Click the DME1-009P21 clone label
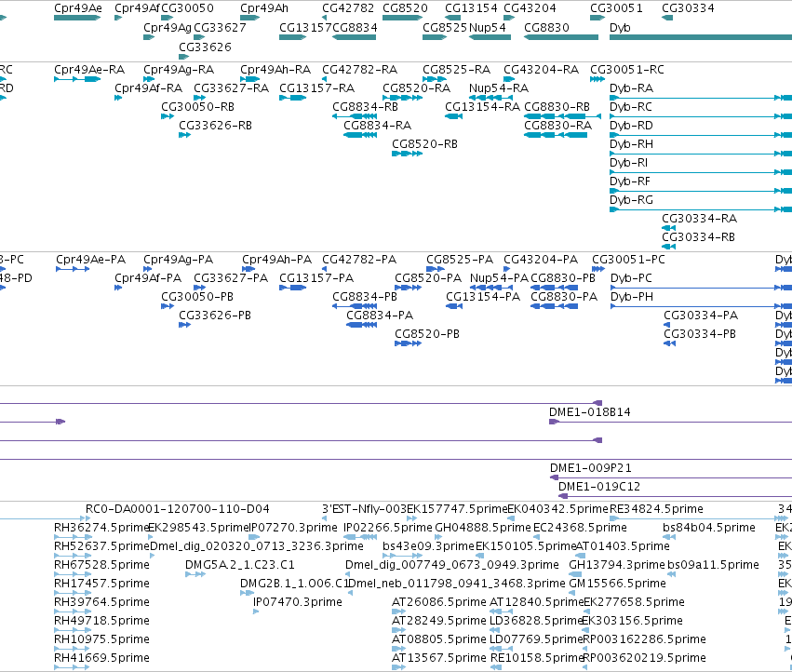Image resolution: width=792 pixels, height=672 pixels. (x=591, y=468)
